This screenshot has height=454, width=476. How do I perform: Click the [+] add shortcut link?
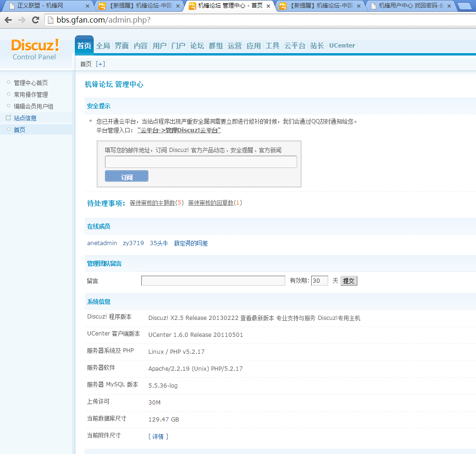tap(100, 64)
